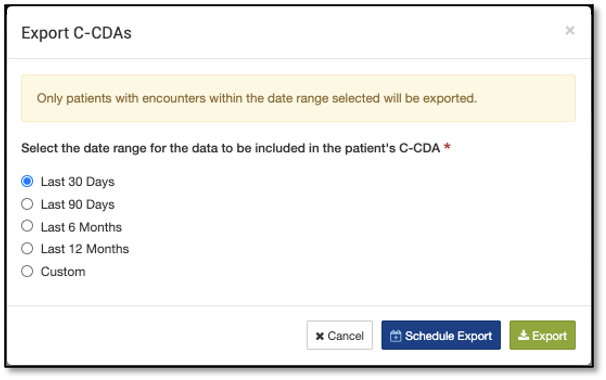Select the Last 12 Months radio button

27,249
